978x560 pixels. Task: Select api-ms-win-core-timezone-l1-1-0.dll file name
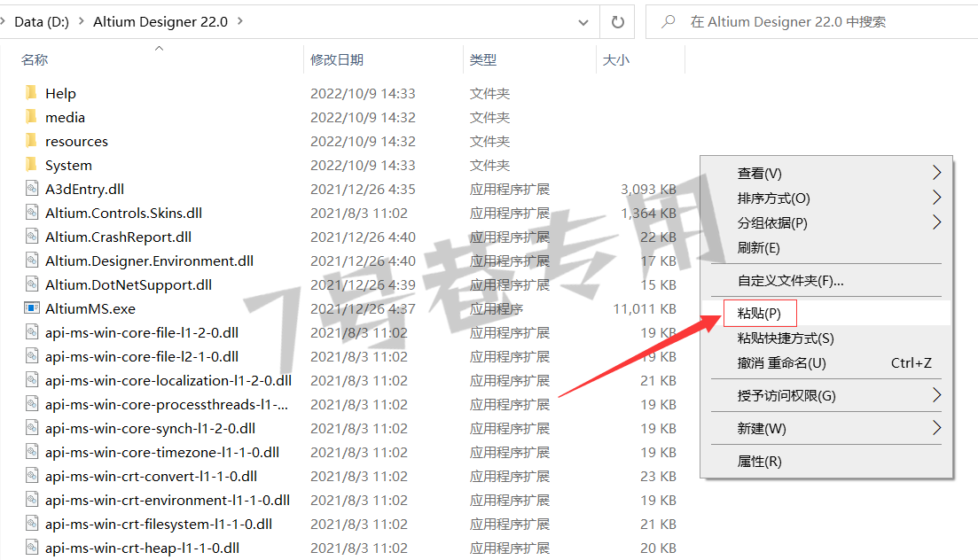click(162, 452)
